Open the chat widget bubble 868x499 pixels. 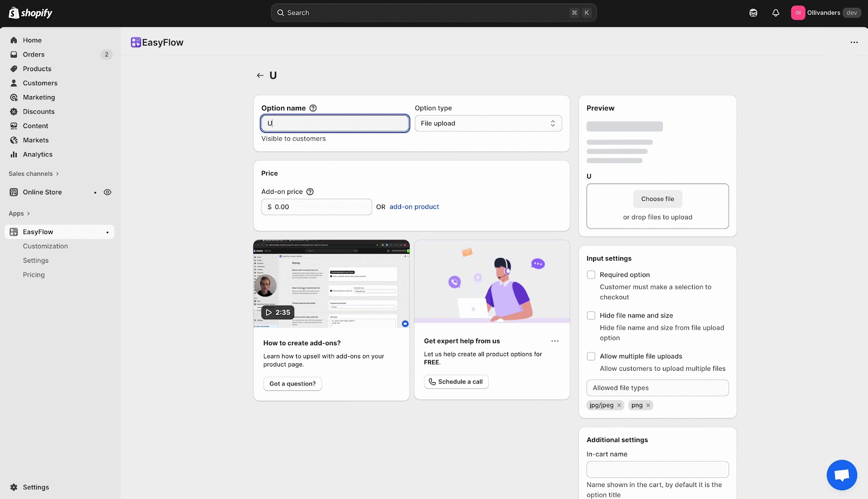tap(841, 475)
